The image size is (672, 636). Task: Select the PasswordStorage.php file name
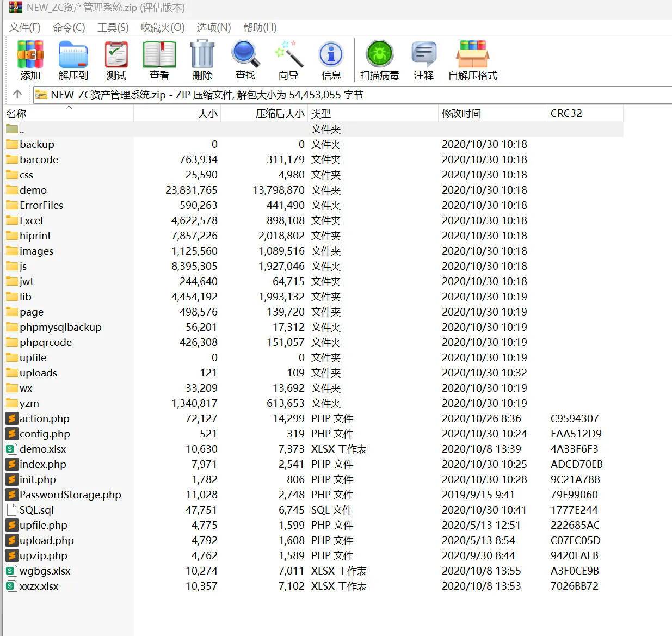point(70,495)
